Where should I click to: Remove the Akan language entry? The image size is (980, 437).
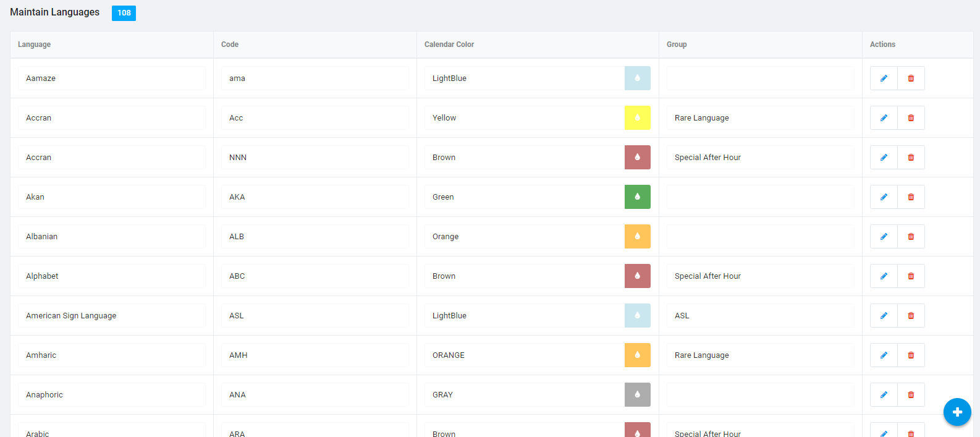coord(911,197)
